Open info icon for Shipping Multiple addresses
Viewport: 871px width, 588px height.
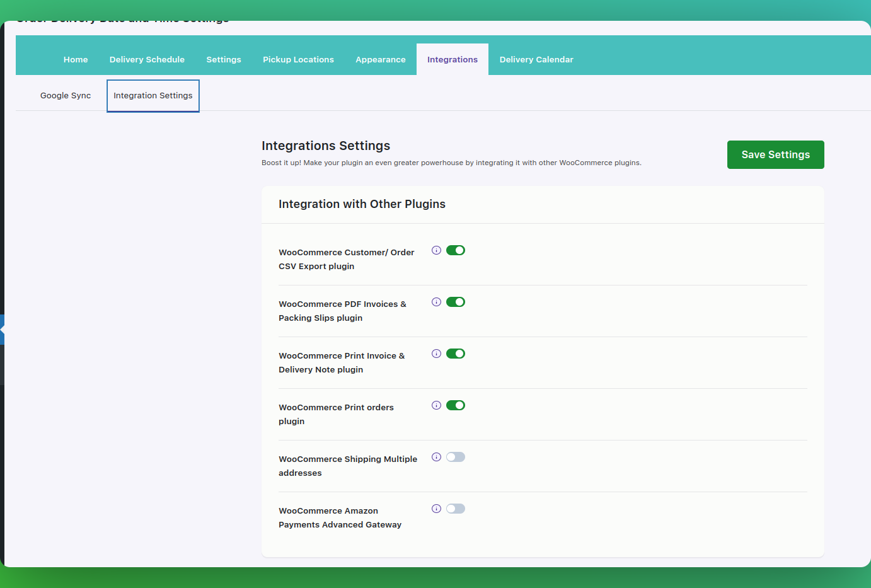[436, 457]
